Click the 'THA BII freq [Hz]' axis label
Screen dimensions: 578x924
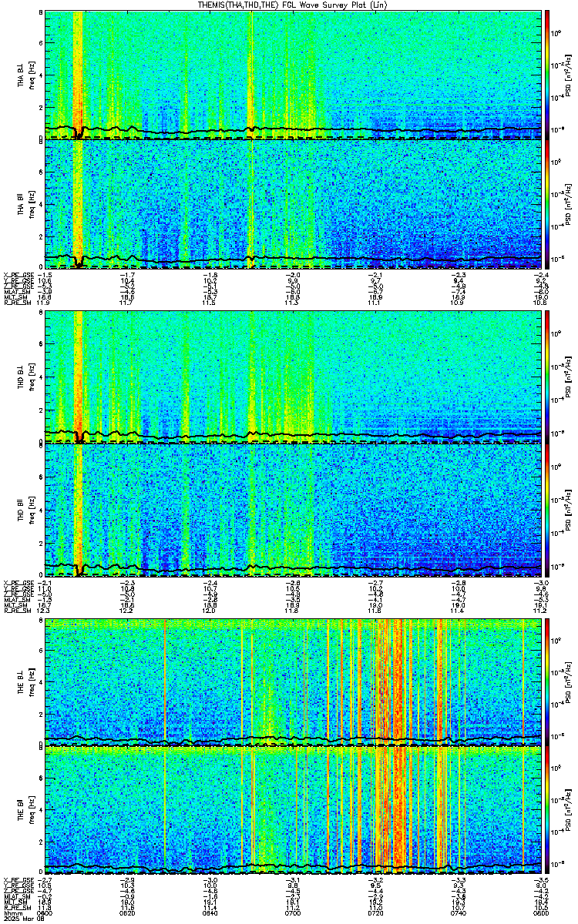click(x=26, y=204)
